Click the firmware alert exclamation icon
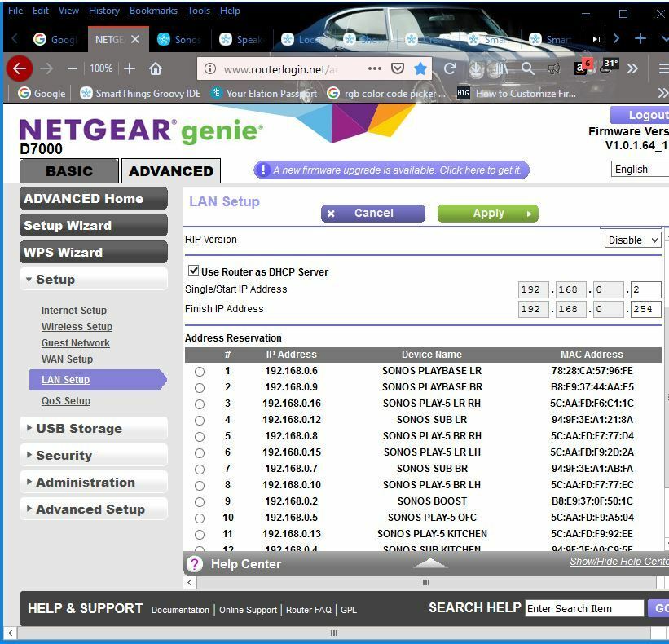Viewport: 669px width, 644px height. click(263, 170)
